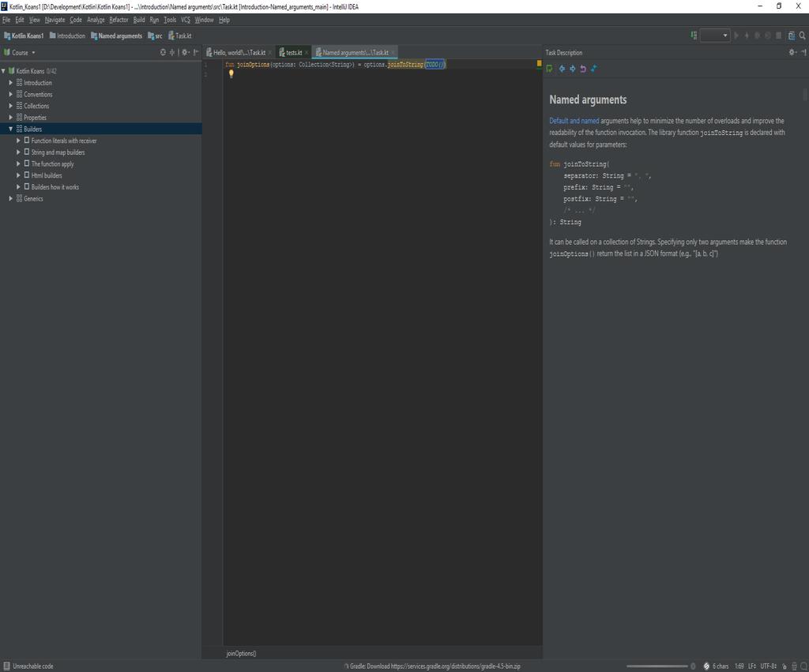Viewport: 809px width, 672px height.
Task: Switch to Hello, world Task.kt tab
Action: pos(239,53)
